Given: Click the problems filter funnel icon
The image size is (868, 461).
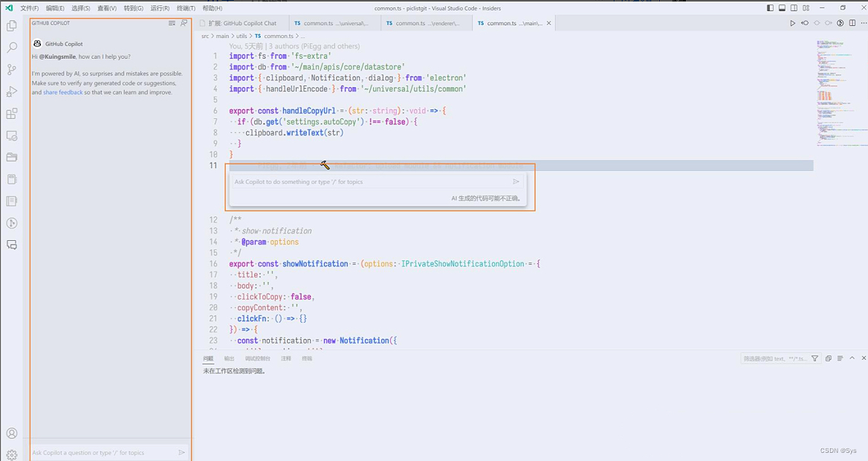Looking at the screenshot, I should pyautogui.click(x=814, y=358).
